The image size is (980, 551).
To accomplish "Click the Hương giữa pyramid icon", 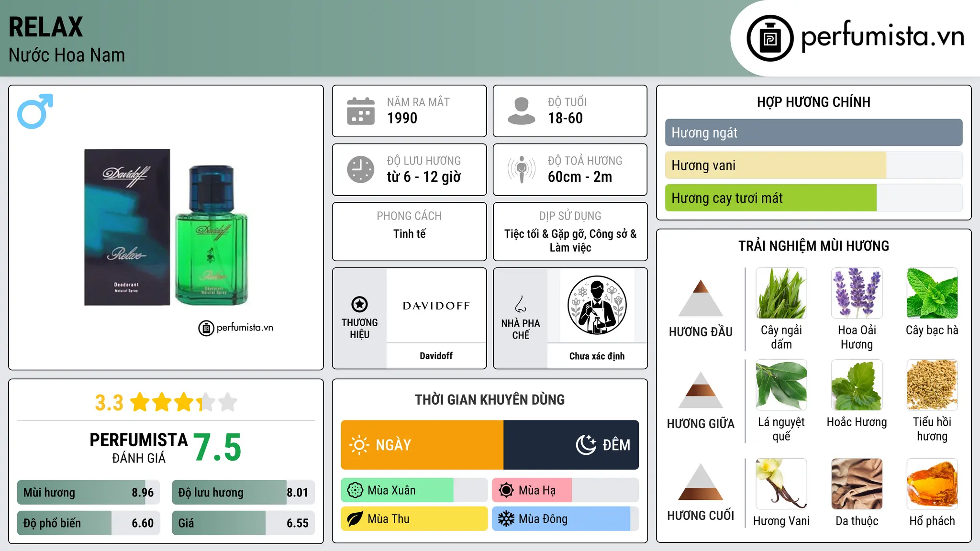I will 701,389.
